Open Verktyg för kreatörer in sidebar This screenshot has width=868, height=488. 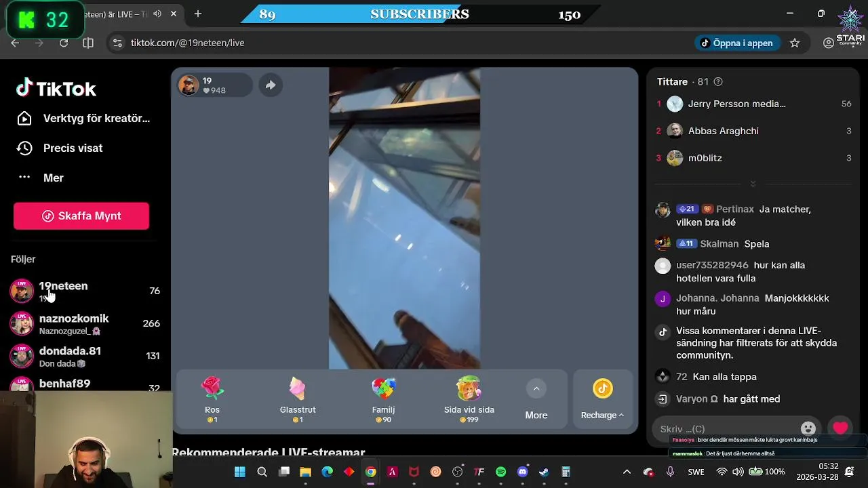click(83, 118)
